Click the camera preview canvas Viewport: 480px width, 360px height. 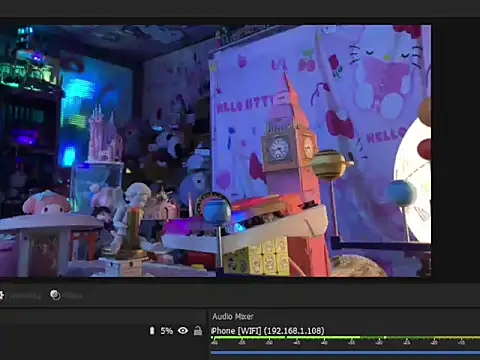(x=215, y=151)
